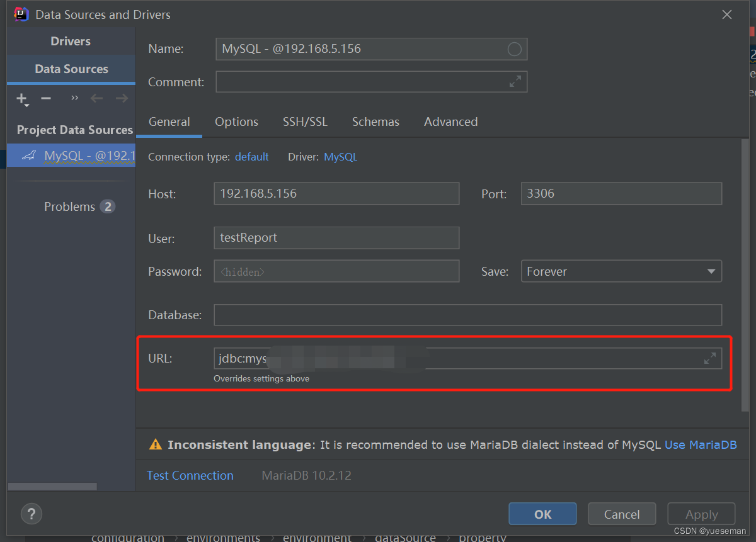Expand the URL field editor
Screen dimensions: 756x542
pyautogui.click(x=710, y=358)
